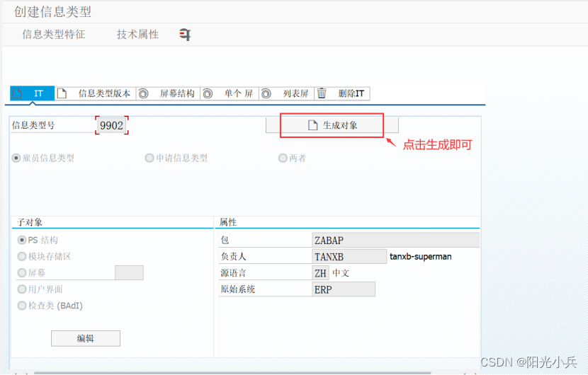Open the 屏幕结构 tab

168,93
